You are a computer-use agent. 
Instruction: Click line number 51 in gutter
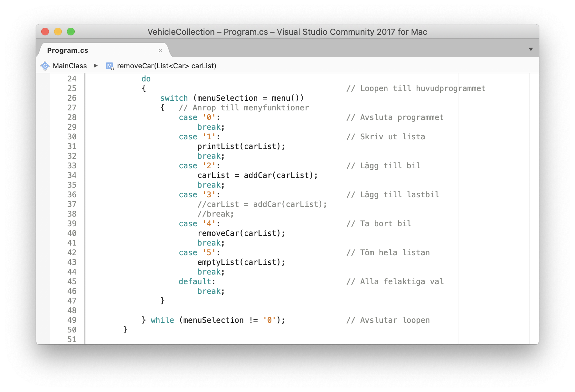(x=72, y=340)
